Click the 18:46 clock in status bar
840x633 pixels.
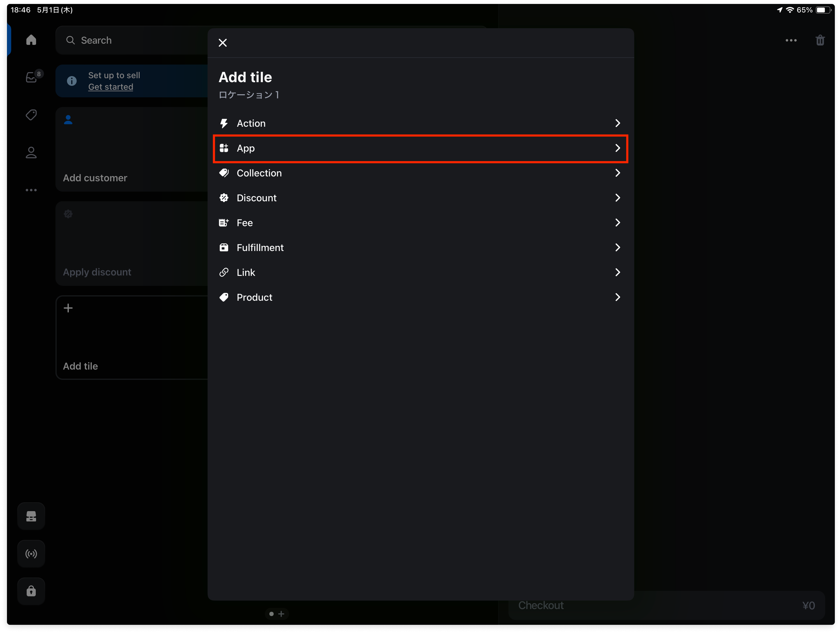coord(21,10)
